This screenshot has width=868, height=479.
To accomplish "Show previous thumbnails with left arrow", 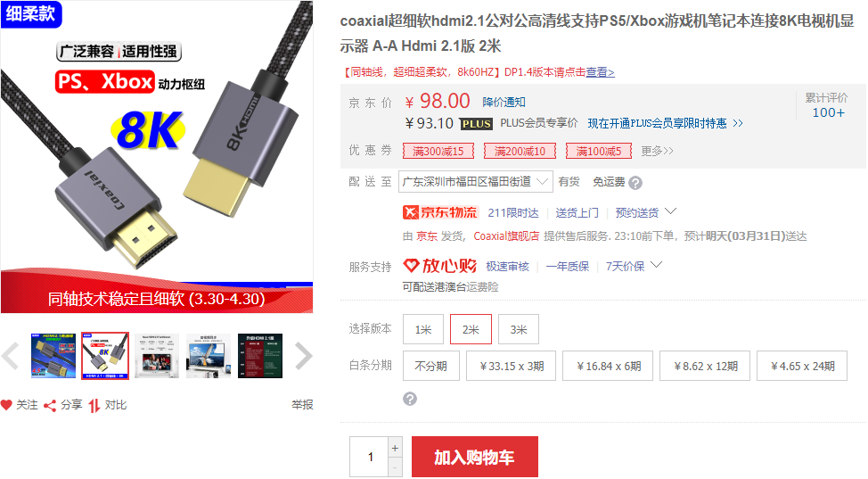I will pyautogui.click(x=11, y=356).
